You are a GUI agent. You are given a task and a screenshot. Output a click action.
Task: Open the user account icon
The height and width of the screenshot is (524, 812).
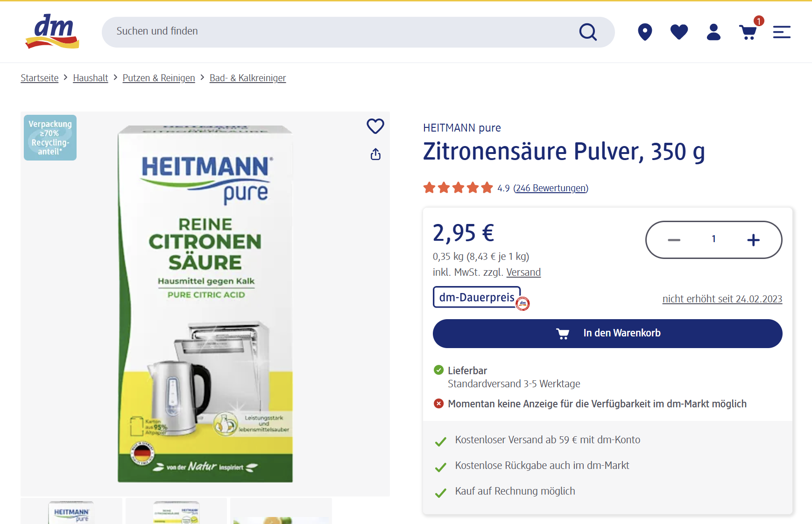point(713,32)
